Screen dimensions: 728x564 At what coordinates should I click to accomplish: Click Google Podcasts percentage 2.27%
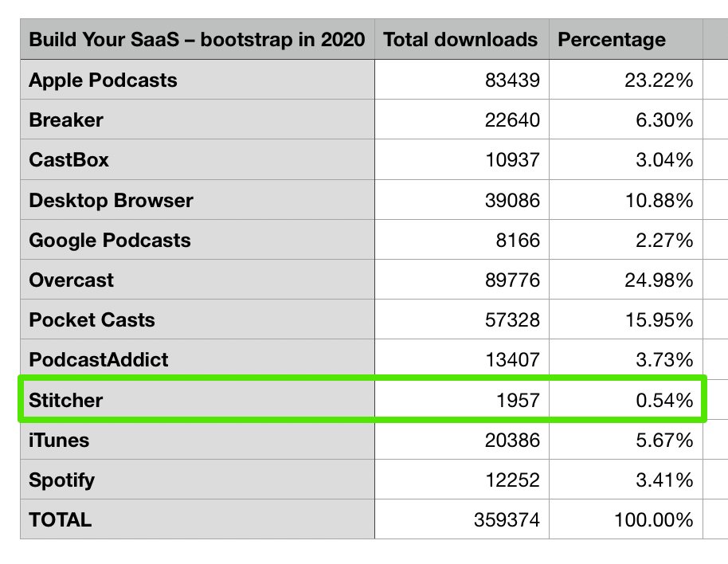coord(664,241)
